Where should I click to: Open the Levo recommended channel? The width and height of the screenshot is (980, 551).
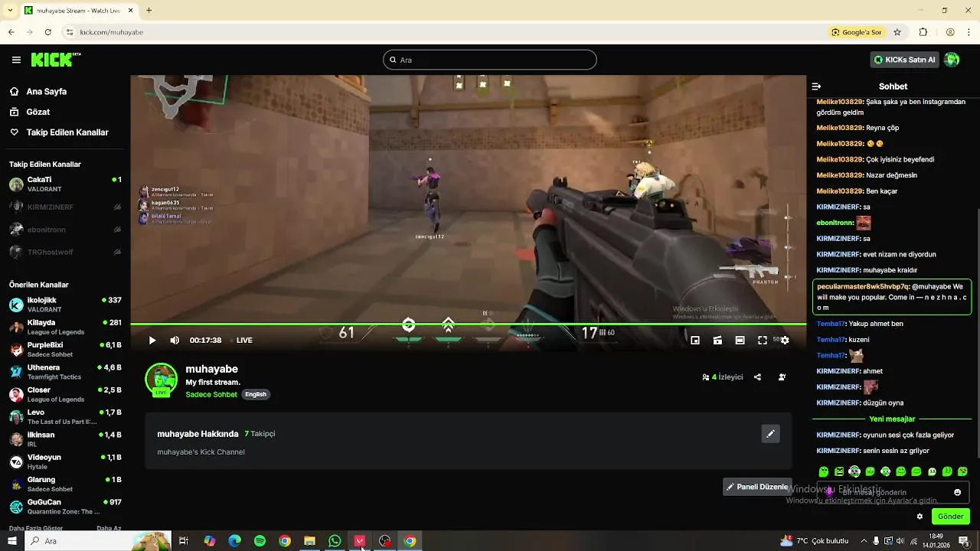pos(65,417)
